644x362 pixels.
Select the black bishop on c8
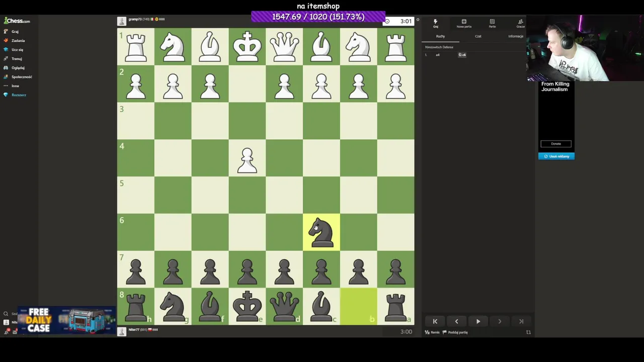pyautogui.click(x=321, y=306)
